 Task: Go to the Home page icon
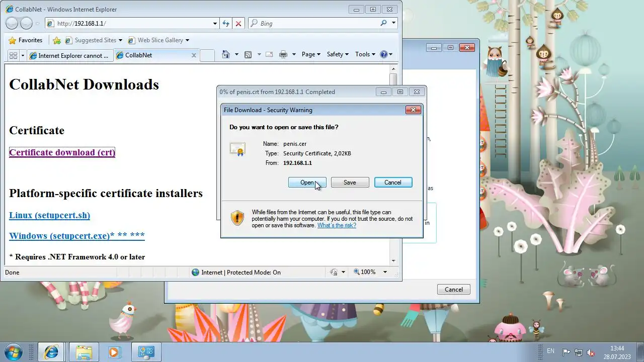(226, 54)
